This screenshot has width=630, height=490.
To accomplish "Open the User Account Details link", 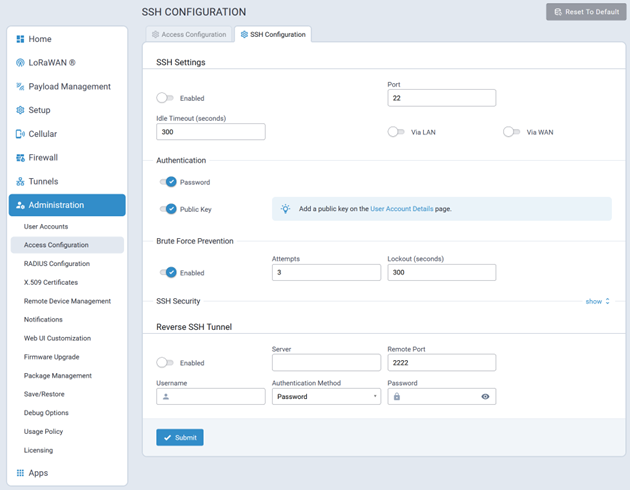I will (x=401, y=209).
